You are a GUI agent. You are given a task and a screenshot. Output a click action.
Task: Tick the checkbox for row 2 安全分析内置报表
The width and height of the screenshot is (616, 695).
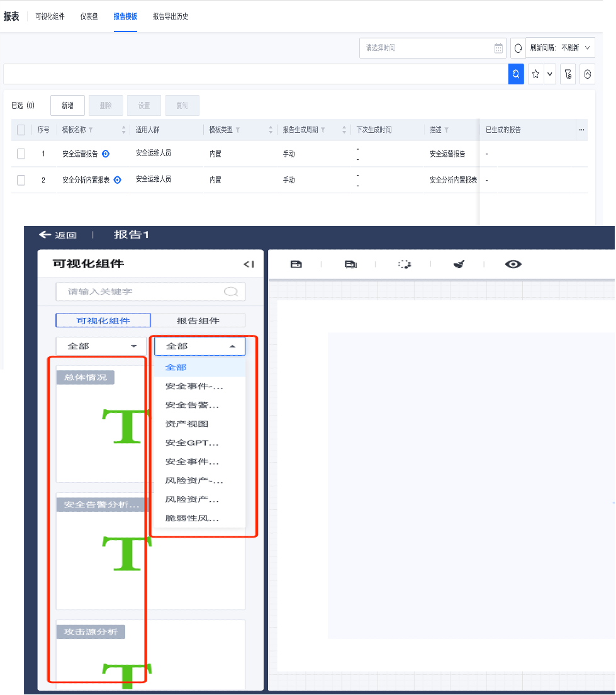[21, 180]
